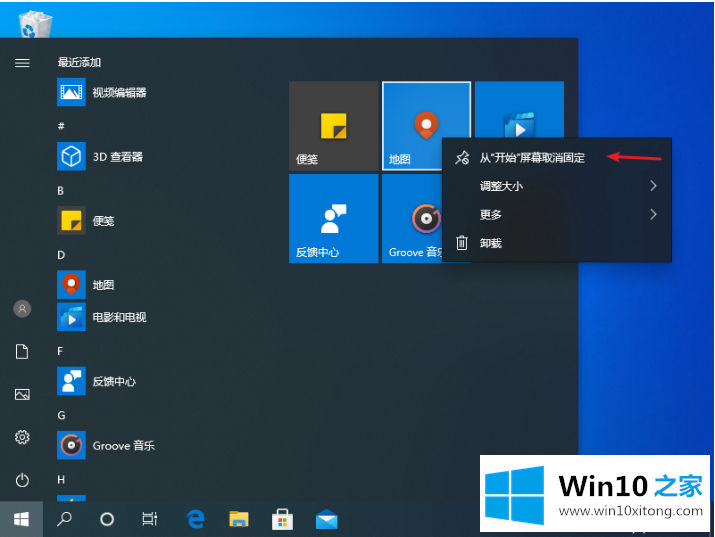Image resolution: width=715 pixels, height=537 pixels.
Task: Click the D letter group header
Action: coord(61,255)
